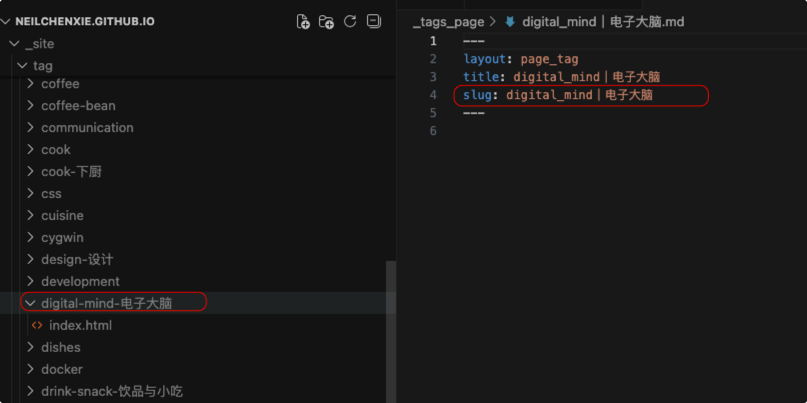
Task: Refresh the file explorer
Action: (350, 21)
